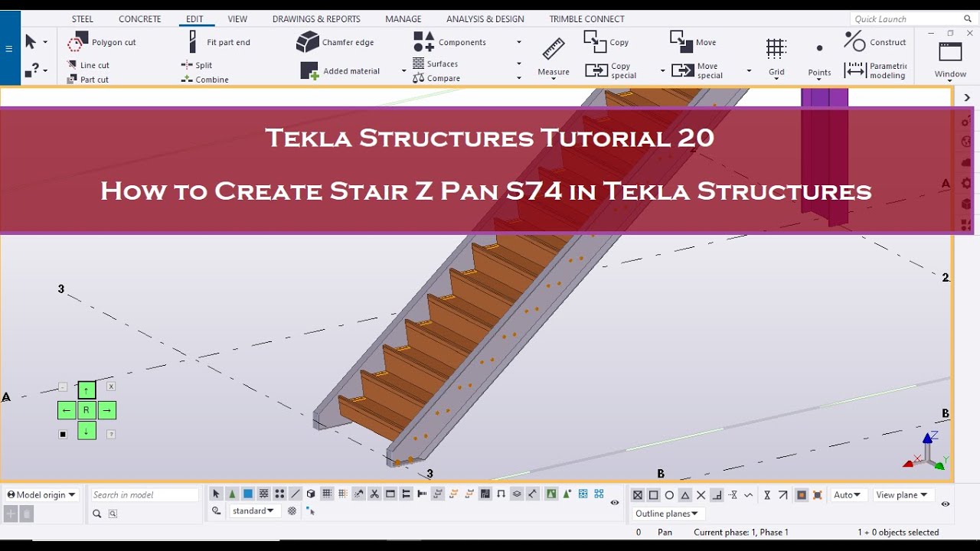Open the Measure tool
Screen dimensions: 980x551
point(554,57)
